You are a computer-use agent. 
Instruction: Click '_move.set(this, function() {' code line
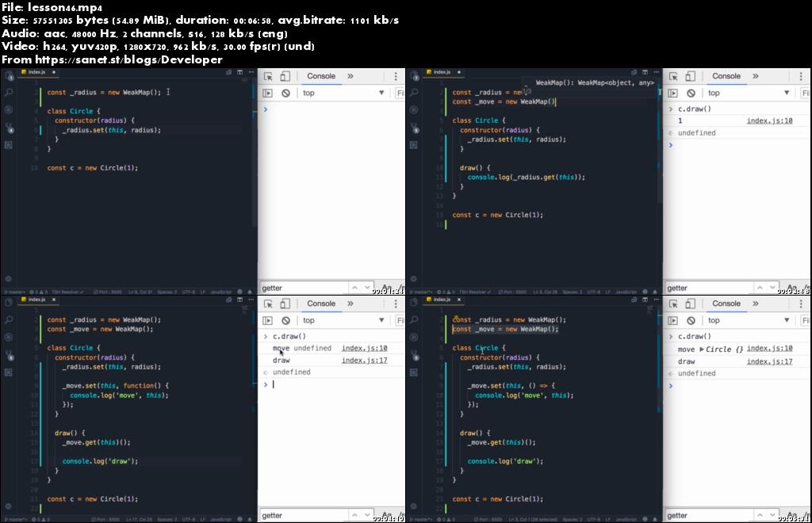[116, 385]
